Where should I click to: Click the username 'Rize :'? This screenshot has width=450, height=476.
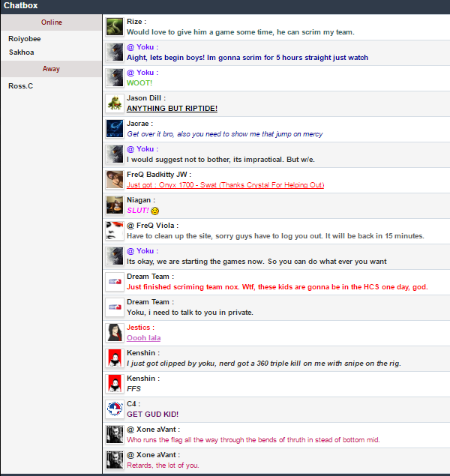136,22
